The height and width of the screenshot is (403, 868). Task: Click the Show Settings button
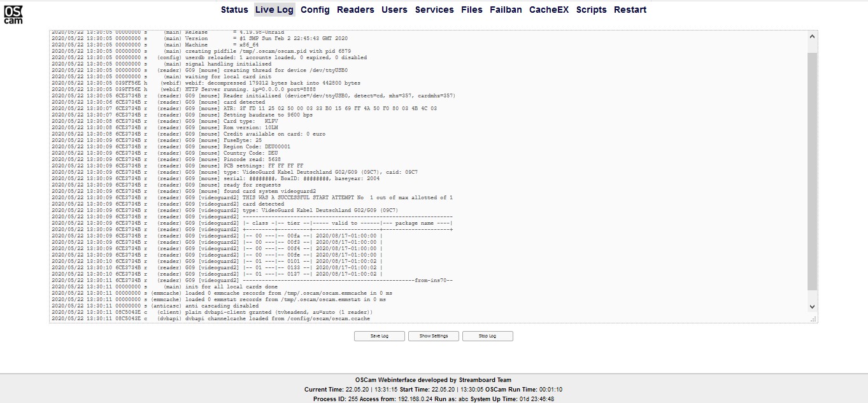click(x=434, y=336)
